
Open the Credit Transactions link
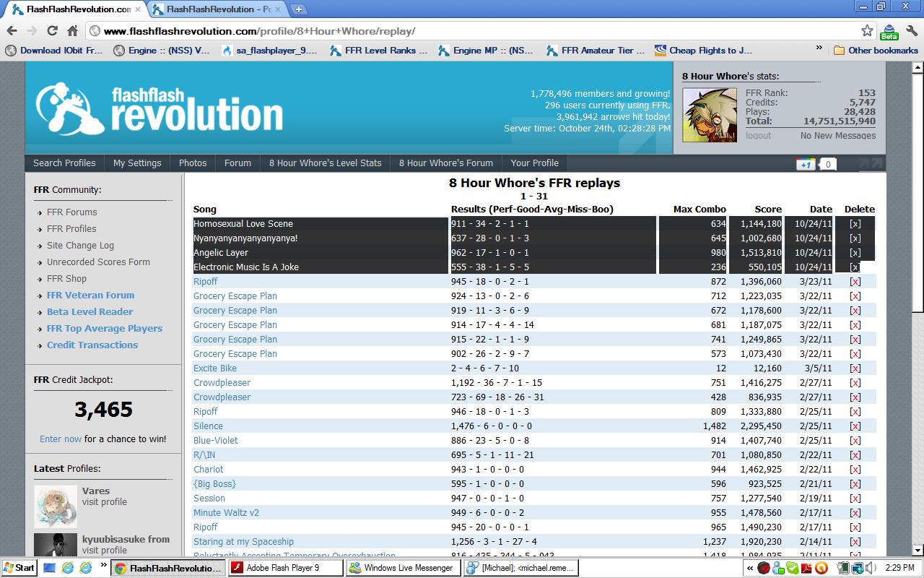point(92,345)
